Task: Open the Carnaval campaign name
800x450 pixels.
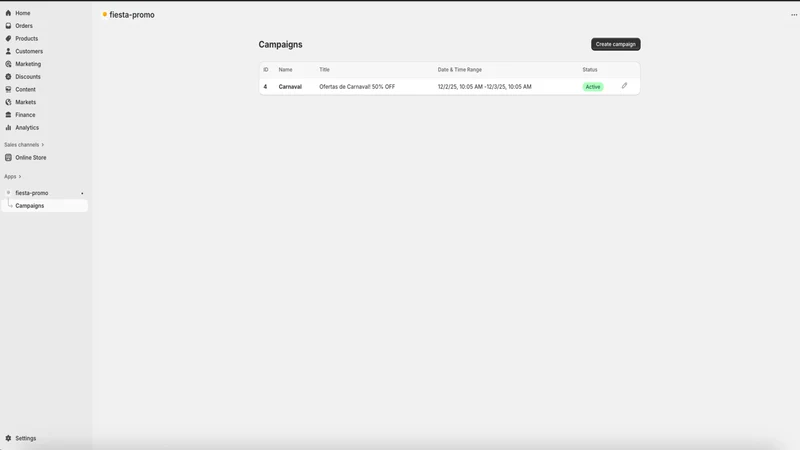Action: coord(290,87)
